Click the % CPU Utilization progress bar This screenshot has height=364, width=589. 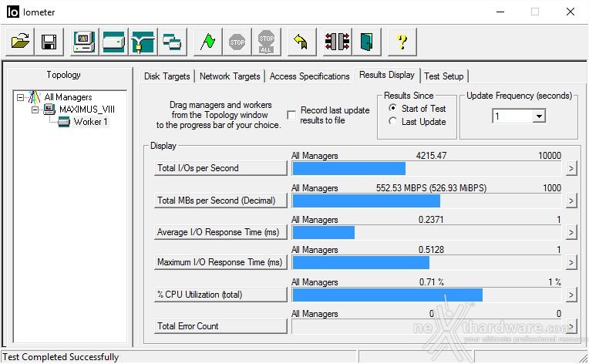pos(427,295)
